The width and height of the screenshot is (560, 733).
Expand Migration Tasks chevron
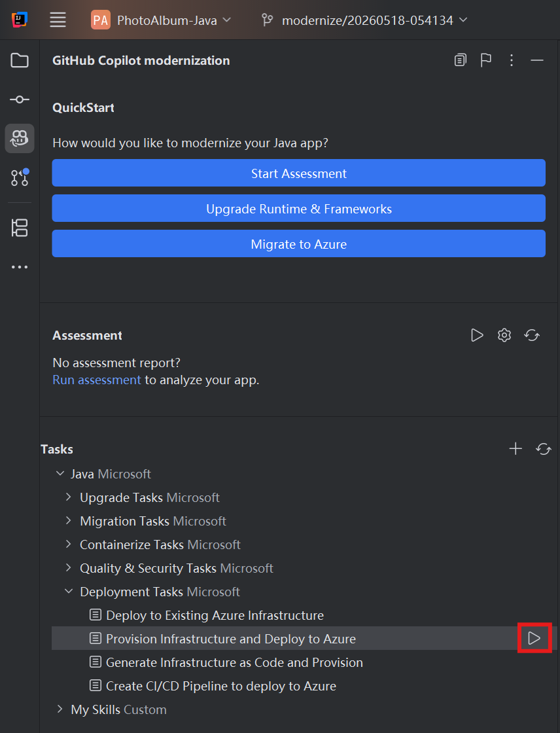[x=69, y=520]
